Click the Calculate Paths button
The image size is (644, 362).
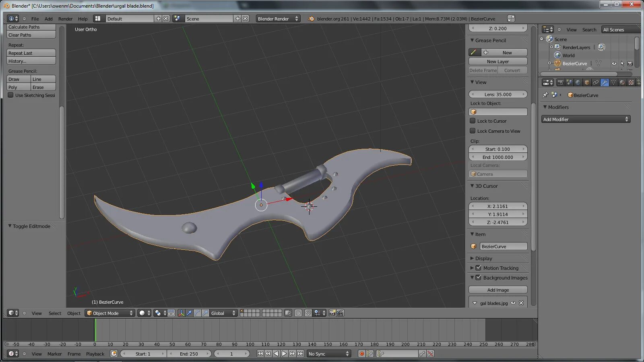click(31, 27)
